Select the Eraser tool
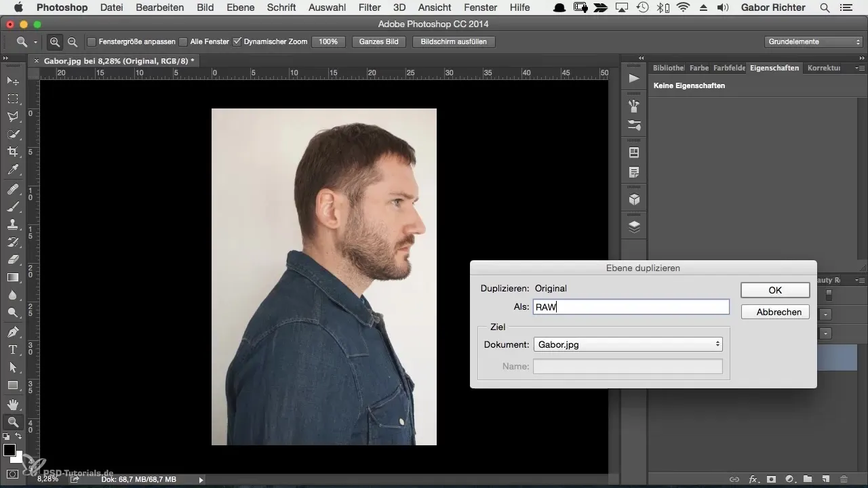The width and height of the screenshot is (868, 488). [12, 260]
